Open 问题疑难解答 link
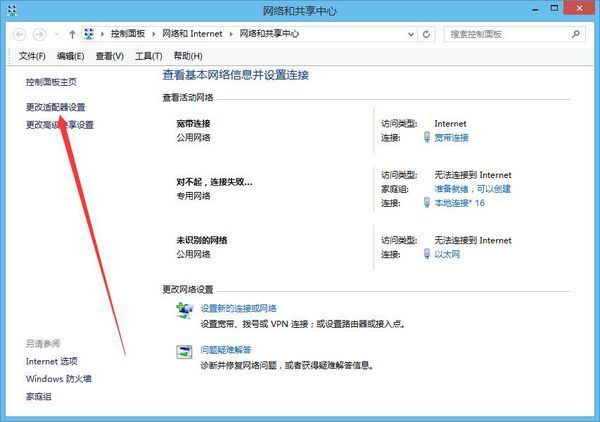Screen dimensions: 600x422 pyautogui.click(x=226, y=350)
